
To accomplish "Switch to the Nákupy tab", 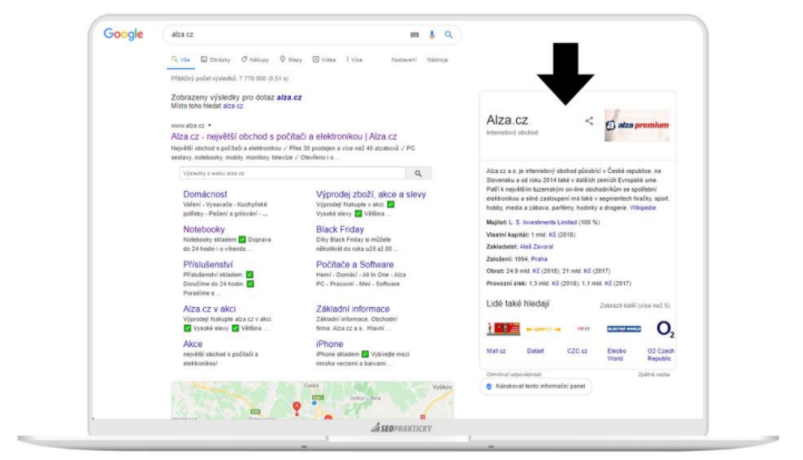I will point(255,60).
